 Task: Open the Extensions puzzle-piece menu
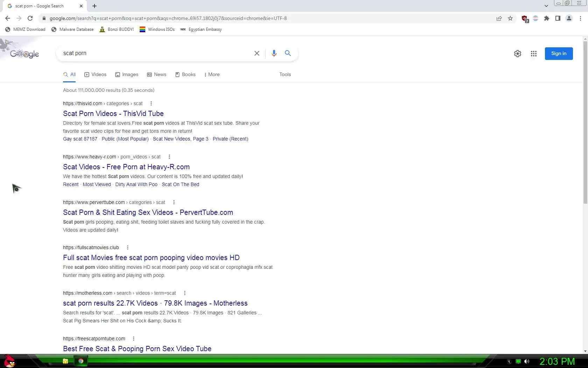[x=547, y=18]
